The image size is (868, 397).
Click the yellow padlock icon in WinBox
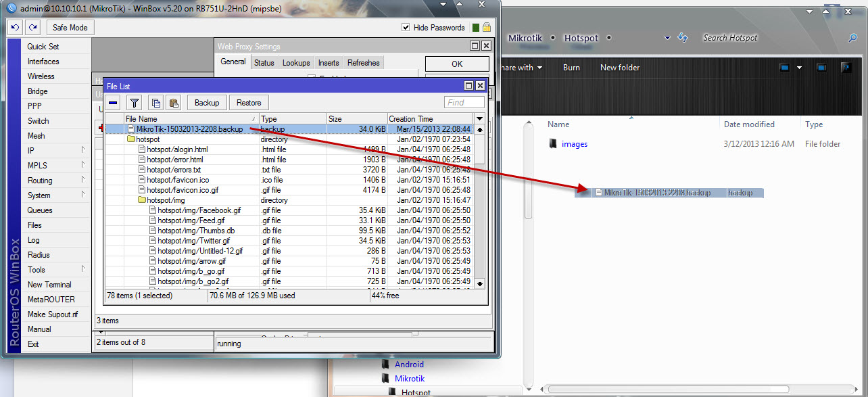pyautogui.click(x=487, y=28)
